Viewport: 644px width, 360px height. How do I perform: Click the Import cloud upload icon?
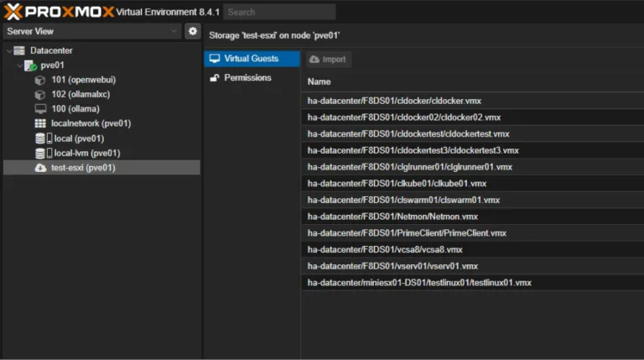coord(314,60)
